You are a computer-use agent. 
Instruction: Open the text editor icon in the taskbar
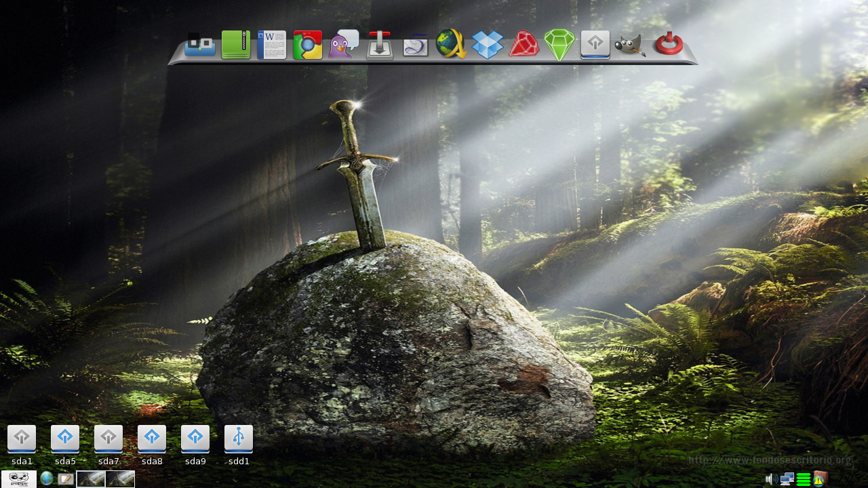(66, 479)
